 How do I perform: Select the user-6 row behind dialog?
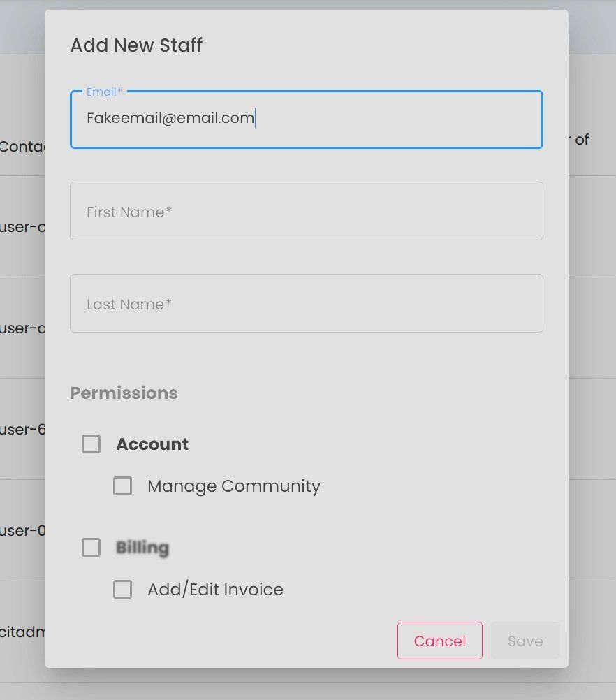pos(22,429)
